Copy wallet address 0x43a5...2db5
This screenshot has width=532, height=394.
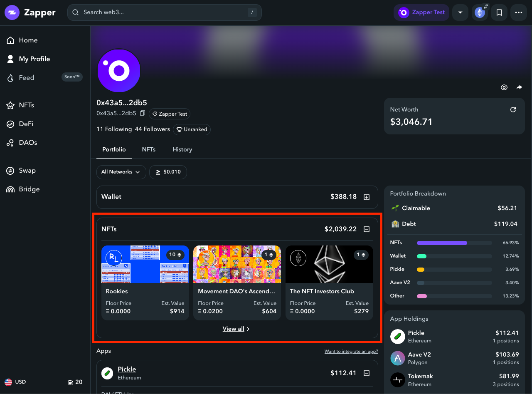click(143, 113)
